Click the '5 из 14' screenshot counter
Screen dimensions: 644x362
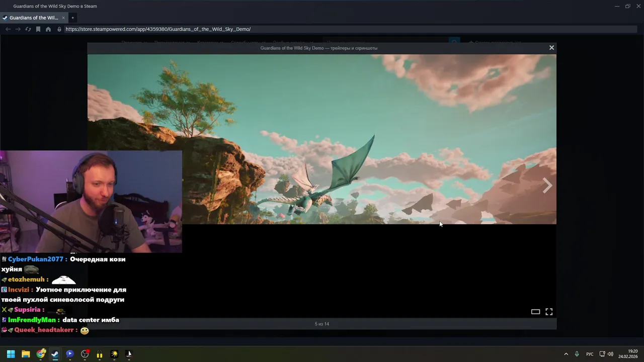(x=322, y=324)
